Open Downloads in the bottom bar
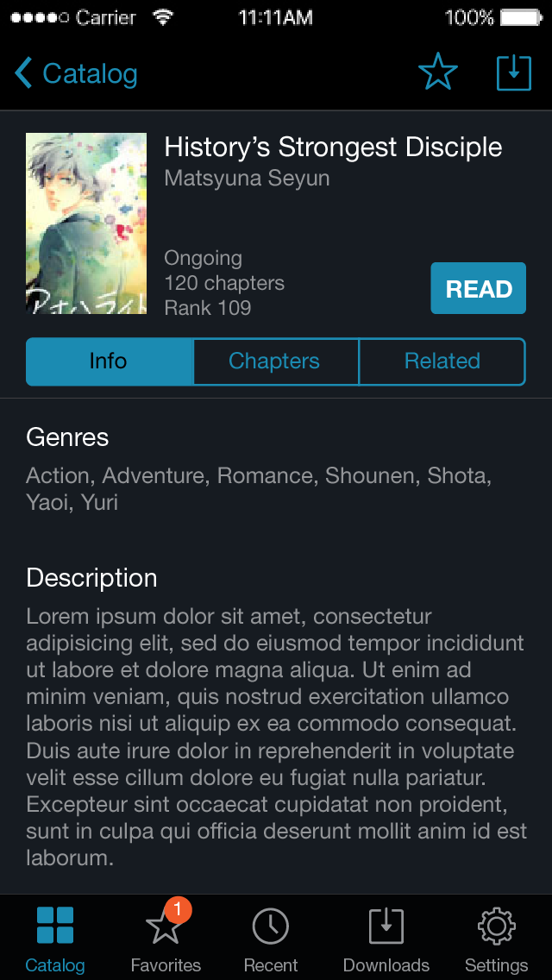 tap(386, 926)
